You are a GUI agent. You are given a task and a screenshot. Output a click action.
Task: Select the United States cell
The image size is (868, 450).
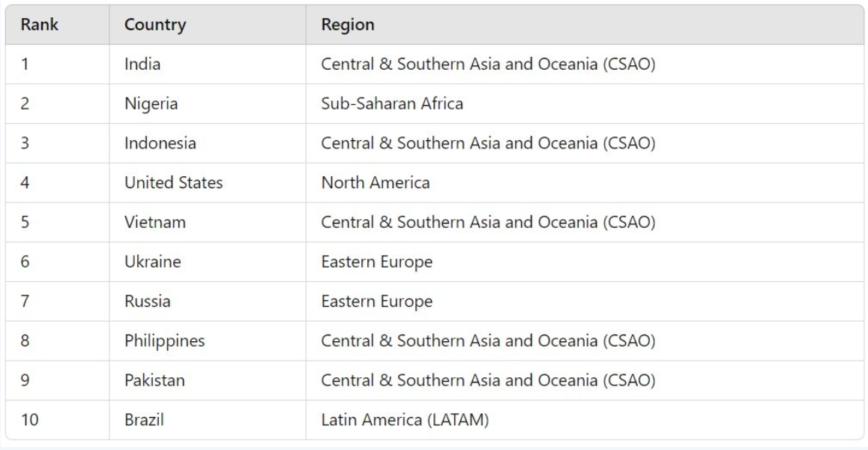point(174,183)
